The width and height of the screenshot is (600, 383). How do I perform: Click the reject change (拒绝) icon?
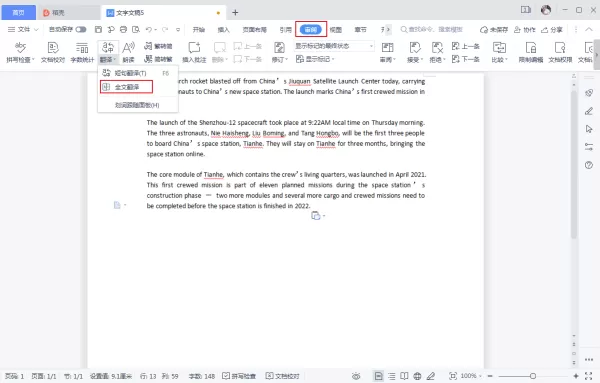tap(437, 48)
